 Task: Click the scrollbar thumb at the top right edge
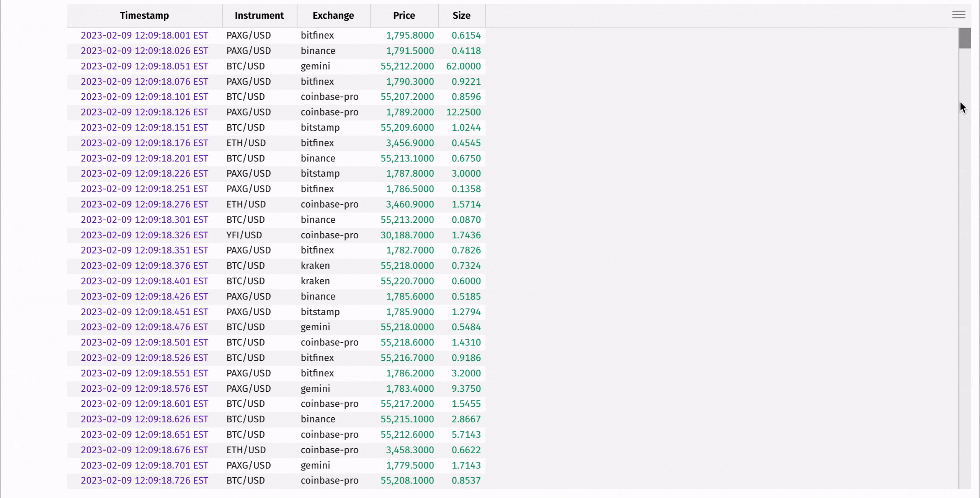pyautogui.click(x=965, y=38)
